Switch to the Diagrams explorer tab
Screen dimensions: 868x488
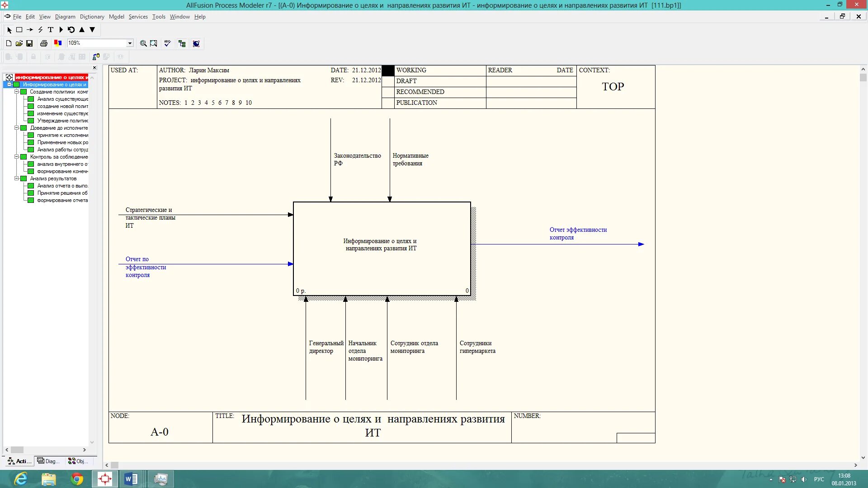(x=48, y=461)
